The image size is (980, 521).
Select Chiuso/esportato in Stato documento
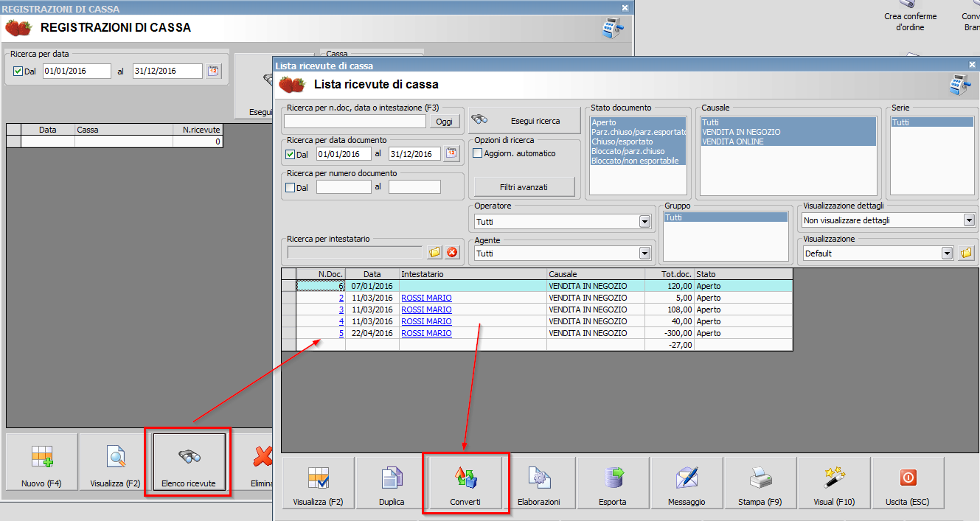(x=638, y=141)
